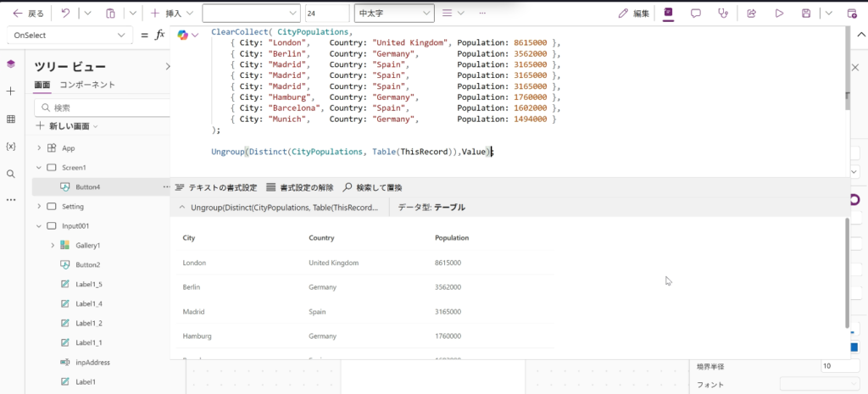Click the Copilot icon beside formula bar

pos(182,35)
